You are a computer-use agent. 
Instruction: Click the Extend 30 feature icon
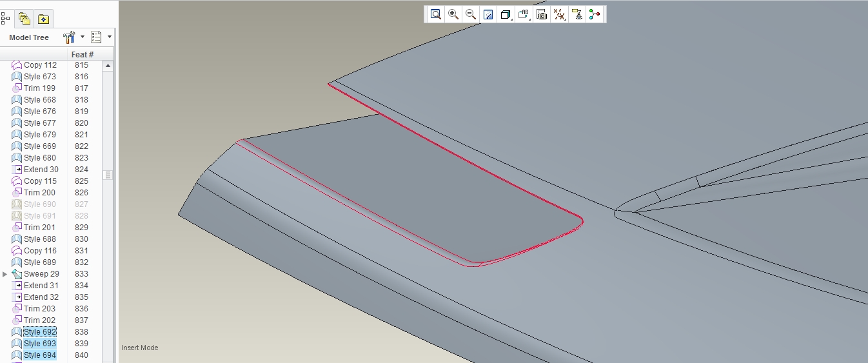(x=17, y=170)
